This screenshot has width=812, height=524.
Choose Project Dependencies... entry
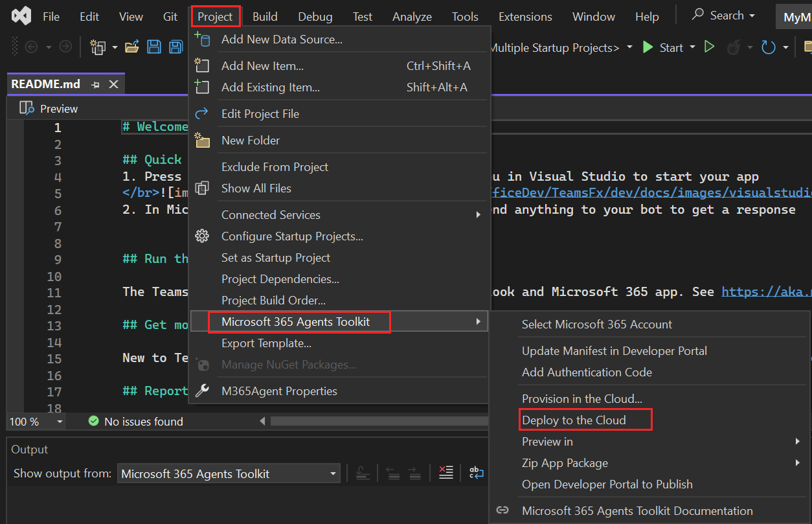280,279
